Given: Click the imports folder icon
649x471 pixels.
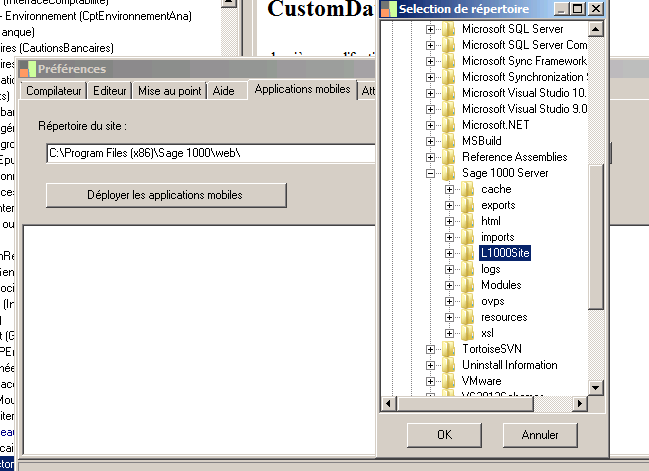Looking at the screenshot, I should [467, 237].
